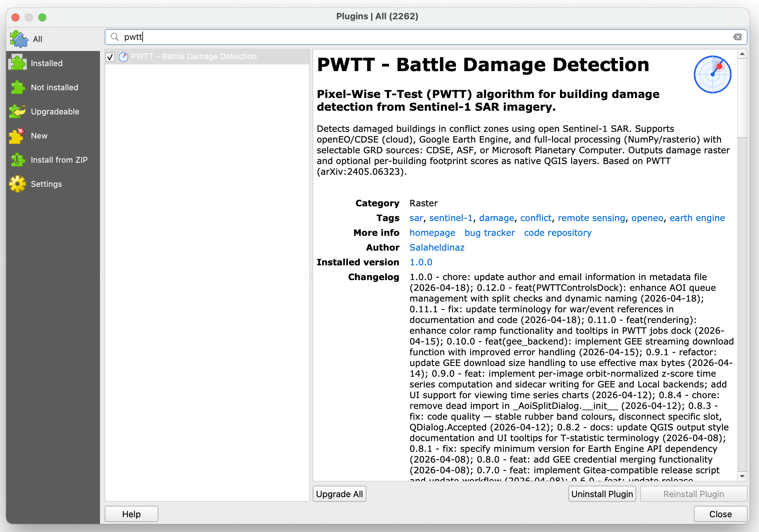Click the sar tag link
This screenshot has height=532, width=759.
(416, 218)
